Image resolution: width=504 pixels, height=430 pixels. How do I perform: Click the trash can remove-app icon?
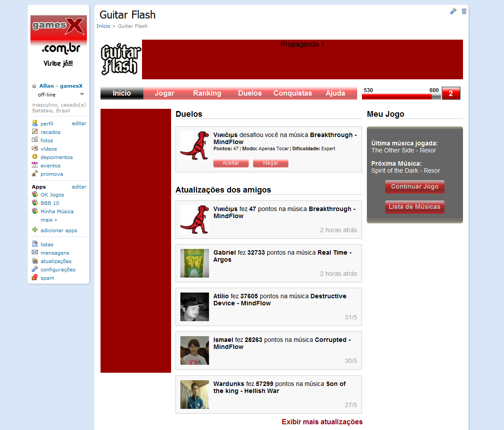point(464,11)
